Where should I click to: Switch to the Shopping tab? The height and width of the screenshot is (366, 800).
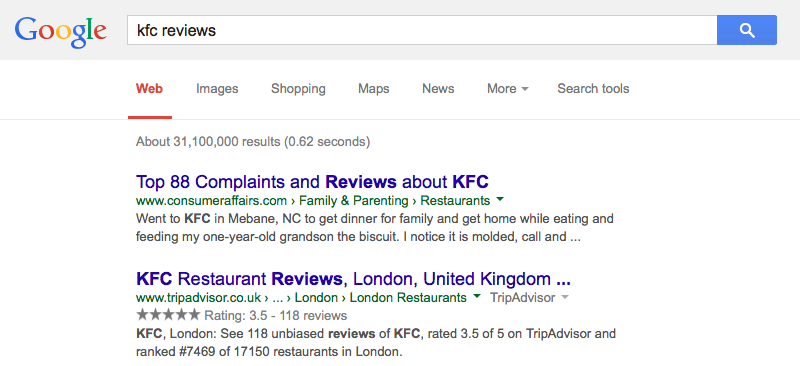[298, 89]
